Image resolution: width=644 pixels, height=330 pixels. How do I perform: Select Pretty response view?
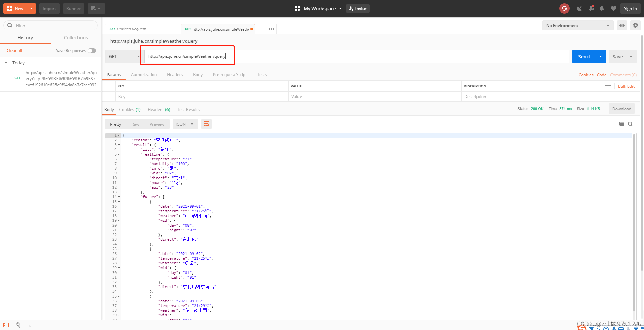[x=115, y=124]
